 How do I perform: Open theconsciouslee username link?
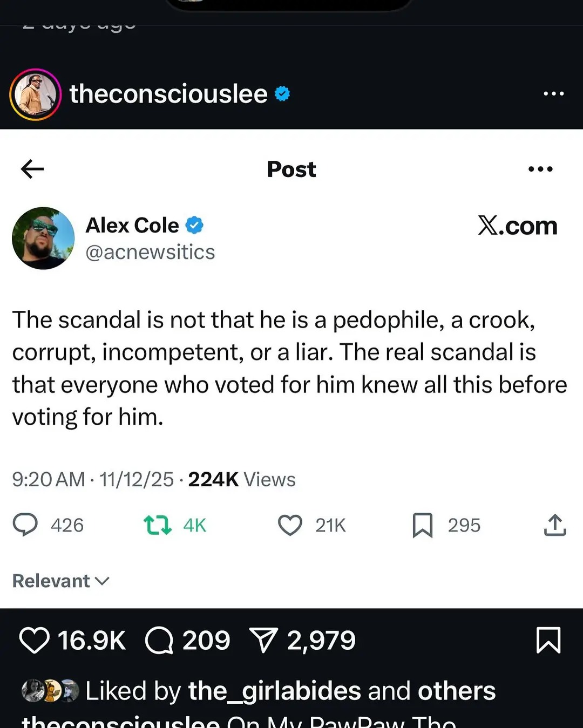tap(168, 94)
